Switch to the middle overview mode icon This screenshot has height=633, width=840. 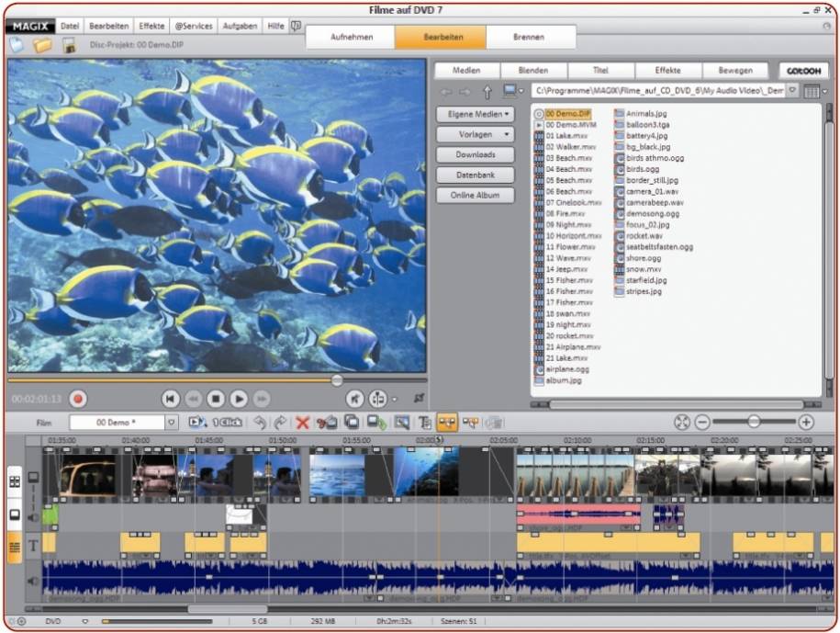pos(15,515)
